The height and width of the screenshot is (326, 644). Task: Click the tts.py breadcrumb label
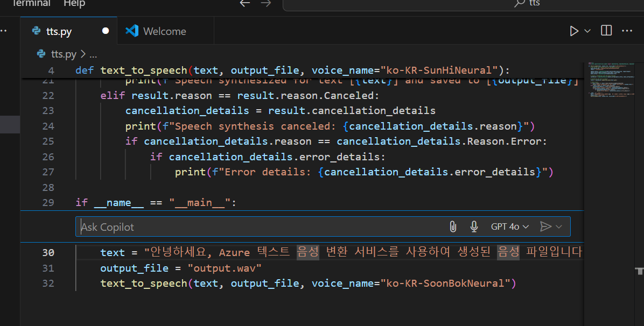pyautogui.click(x=64, y=54)
